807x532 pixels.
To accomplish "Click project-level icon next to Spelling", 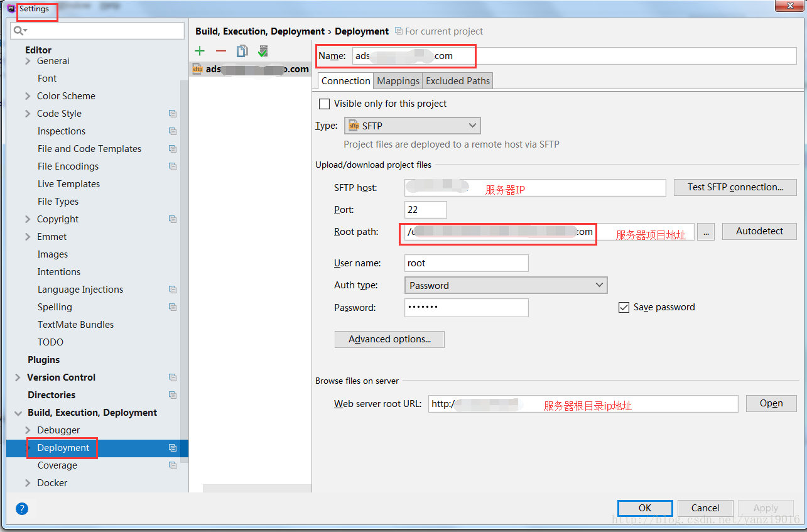I will coord(173,307).
